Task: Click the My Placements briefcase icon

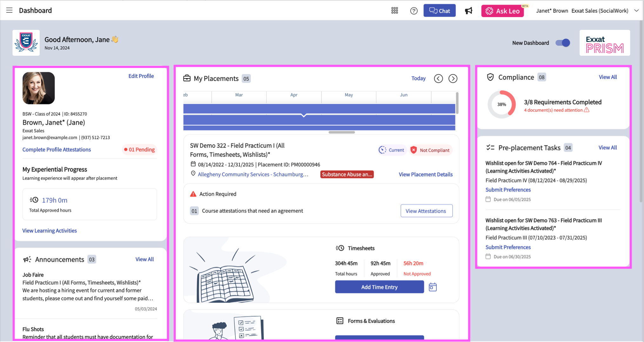Action: (x=187, y=78)
